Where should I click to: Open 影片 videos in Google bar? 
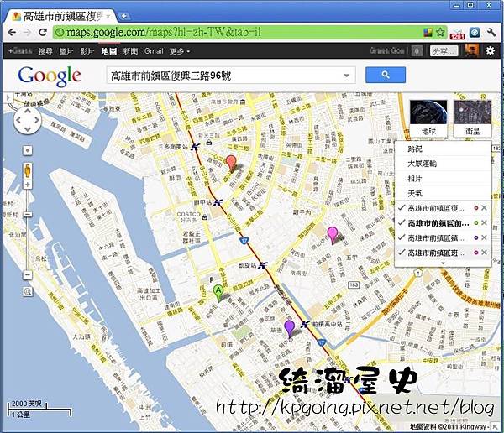pyautogui.click(x=87, y=51)
